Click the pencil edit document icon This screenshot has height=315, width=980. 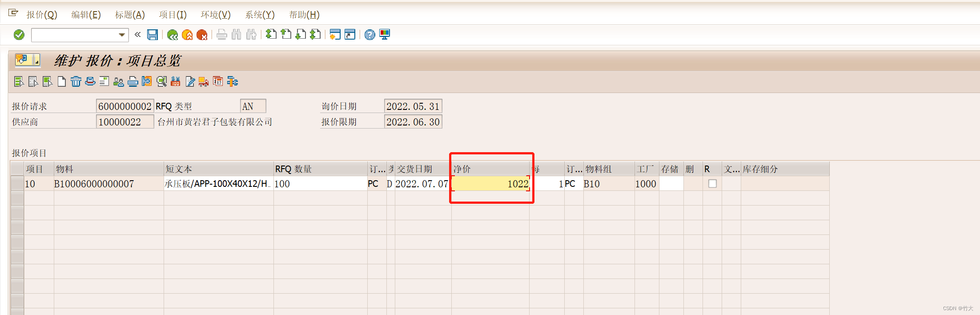[190, 81]
